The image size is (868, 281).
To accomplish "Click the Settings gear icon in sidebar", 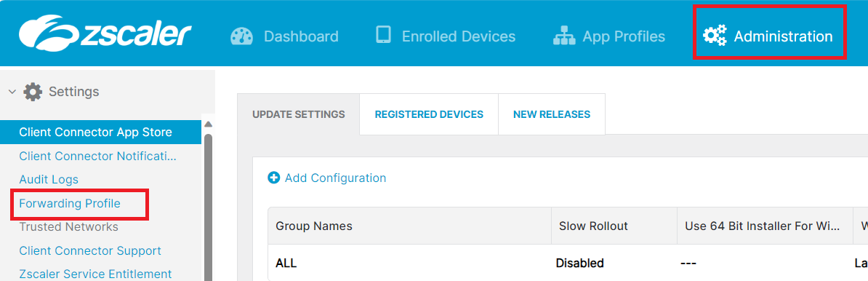I will tap(33, 92).
